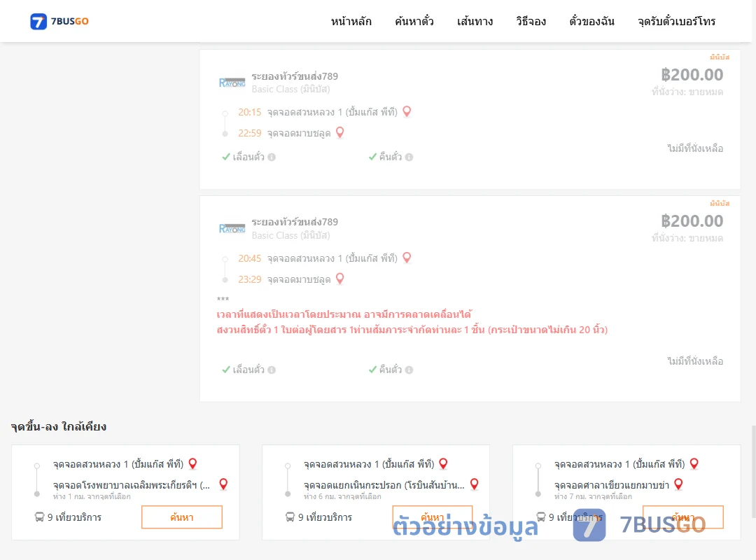The height and width of the screenshot is (560, 756).
Task: Click ค้นหา button for โรงพยาบาลเฉลิมพระเกียรติฯ route
Action: click(x=182, y=517)
